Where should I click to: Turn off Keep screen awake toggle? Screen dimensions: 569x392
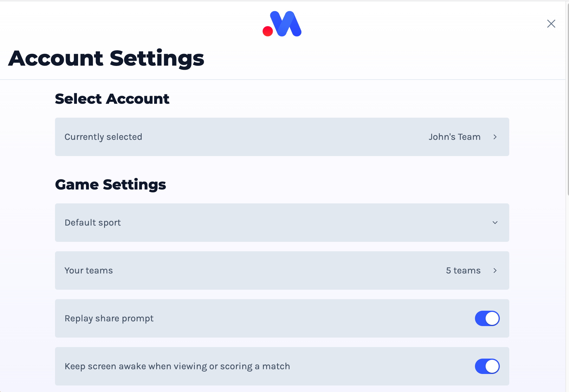click(487, 366)
